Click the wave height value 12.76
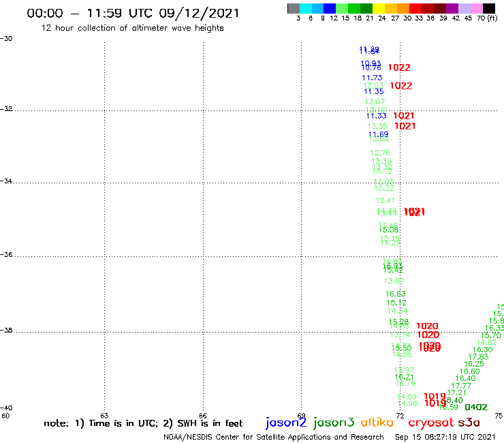The height and width of the screenshot is (443, 504). point(380,153)
